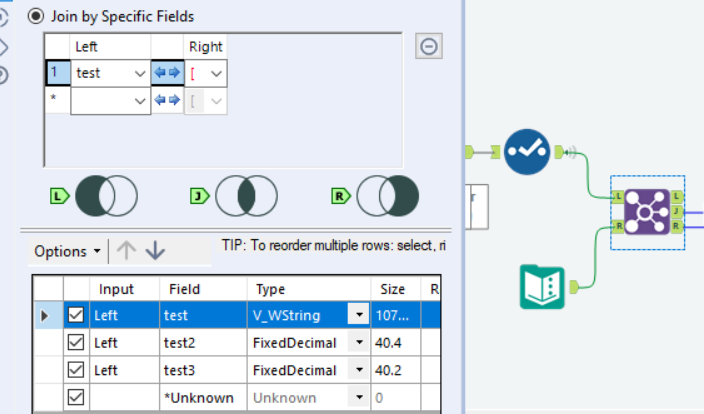Click the left outer join Venn diagram
Screen dimensions: 704x414
pyautogui.click(x=106, y=196)
